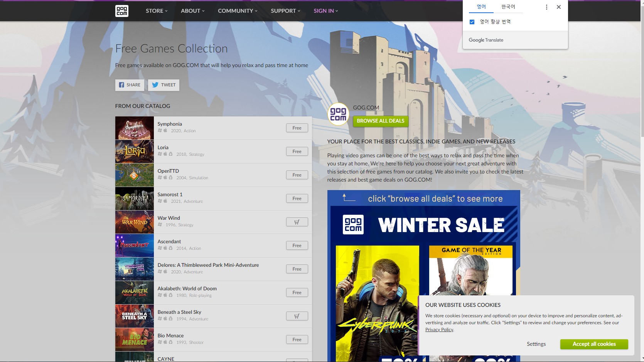Open Google Translate options three-dot menu

[546, 7]
